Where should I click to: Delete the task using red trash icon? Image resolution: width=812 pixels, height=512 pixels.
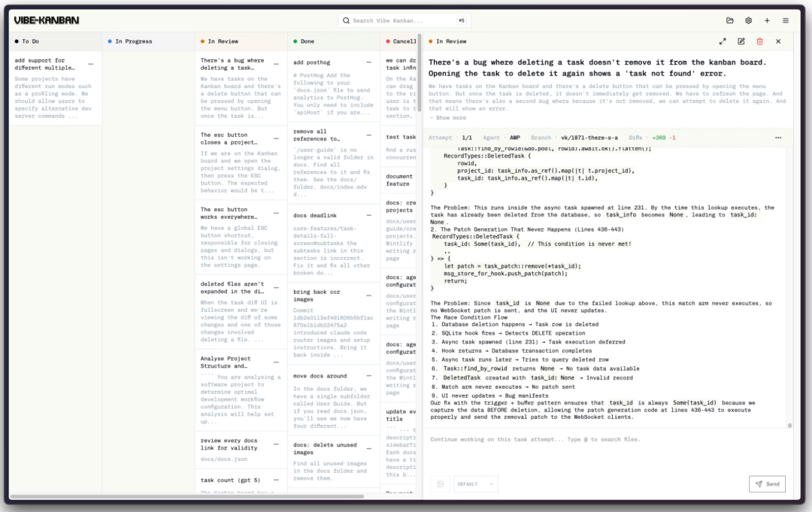(759, 41)
